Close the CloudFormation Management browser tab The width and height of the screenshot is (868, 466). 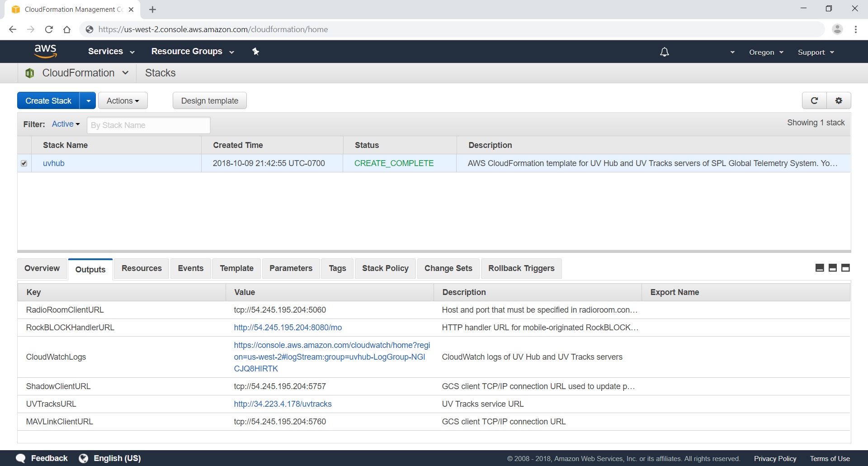coord(131,10)
